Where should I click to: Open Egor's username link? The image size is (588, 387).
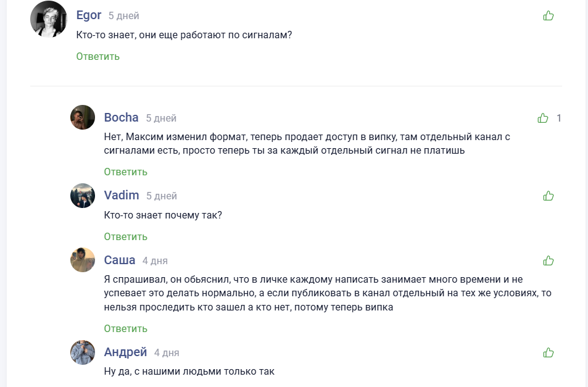click(x=89, y=15)
